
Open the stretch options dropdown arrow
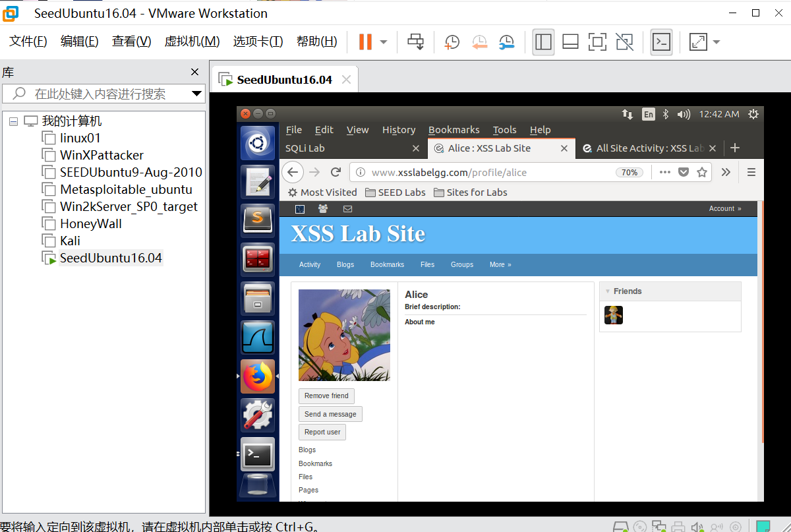pyautogui.click(x=717, y=42)
